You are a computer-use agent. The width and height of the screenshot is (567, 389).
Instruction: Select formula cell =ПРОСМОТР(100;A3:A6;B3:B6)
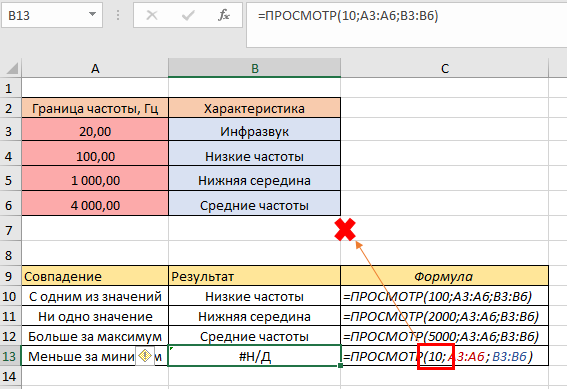coord(444,296)
